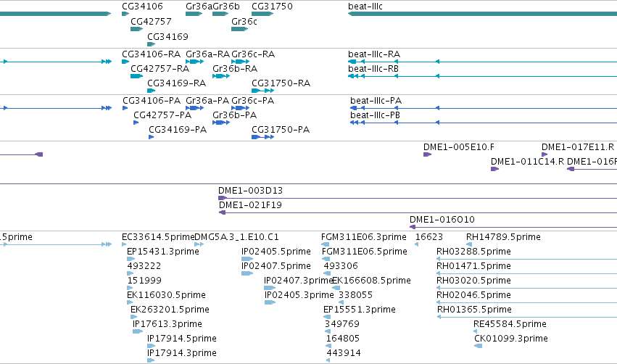Select the CG34169-PA protein label
The width and height of the screenshot is (617, 364).
click(178, 130)
